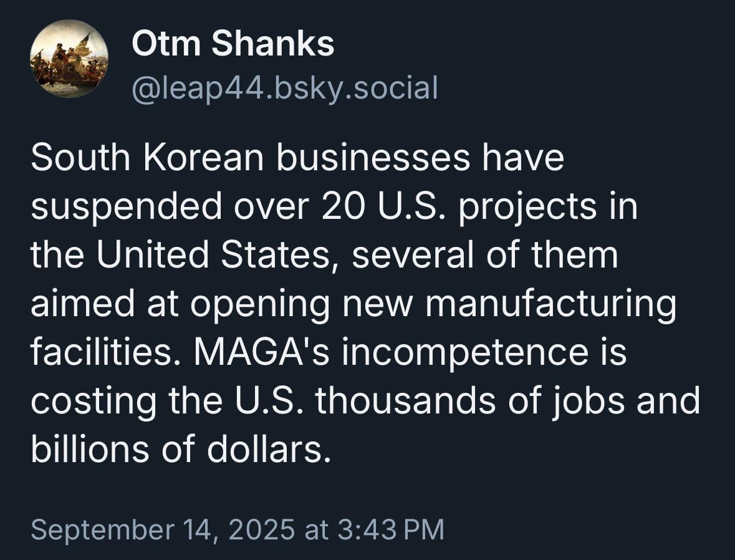The width and height of the screenshot is (735, 560).
Task: Click the phrase 'thousands of jobs and'
Action: 507,402
